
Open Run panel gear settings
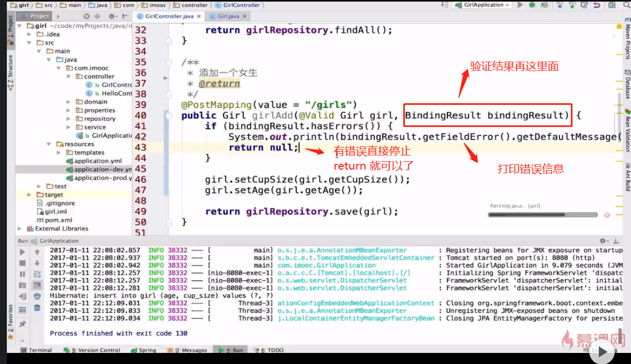(603, 241)
